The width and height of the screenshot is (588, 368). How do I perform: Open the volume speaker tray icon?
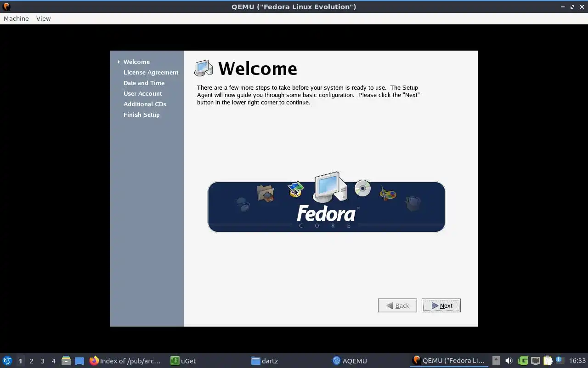tap(509, 361)
